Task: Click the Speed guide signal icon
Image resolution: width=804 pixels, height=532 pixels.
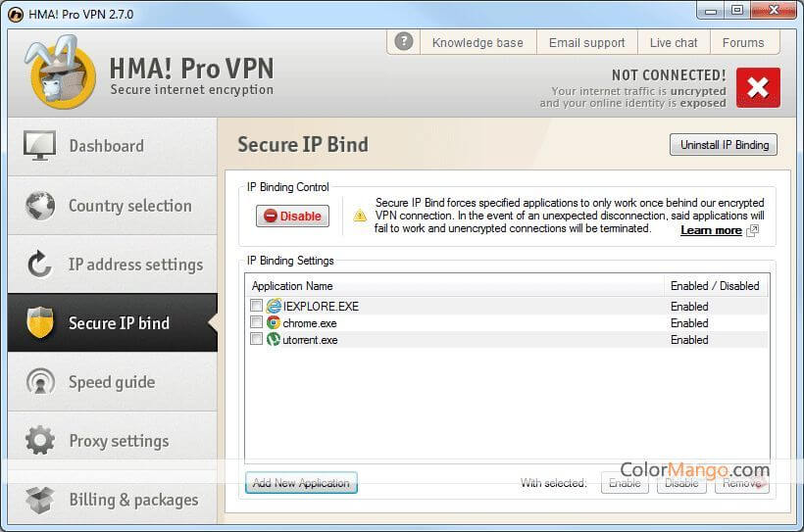Action: [x=39, y=382]
